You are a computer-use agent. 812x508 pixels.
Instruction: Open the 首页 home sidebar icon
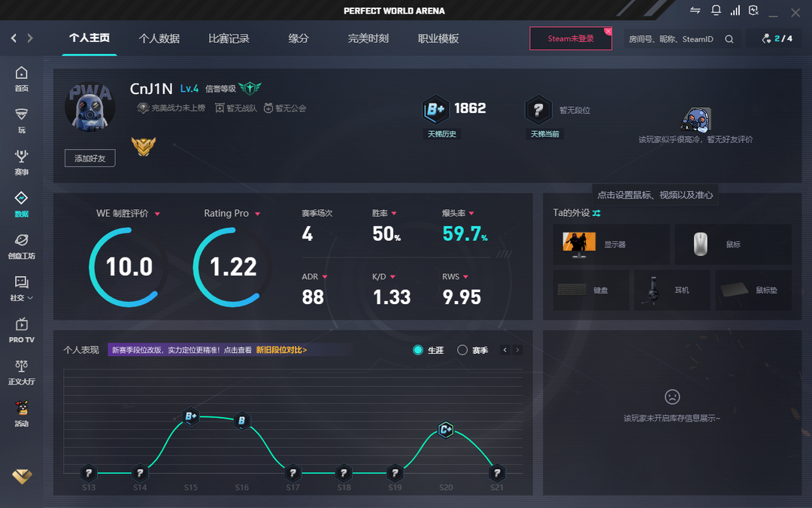21,78
